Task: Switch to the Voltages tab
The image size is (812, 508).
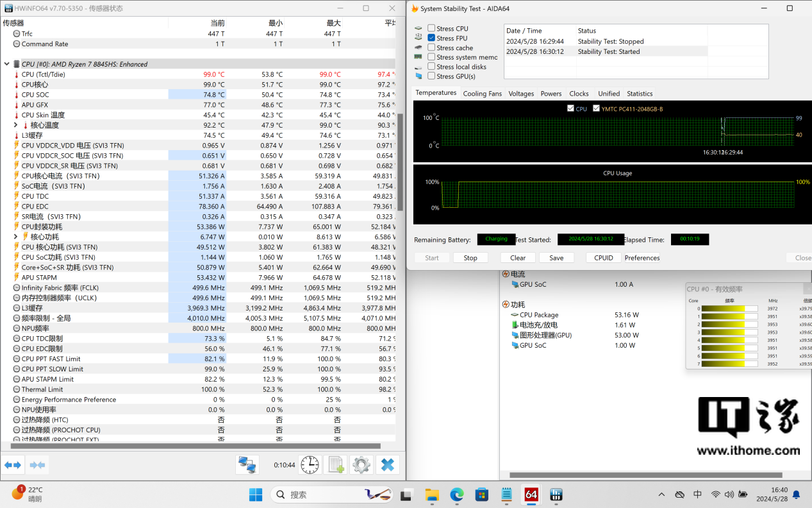Action: pos(521,94)
